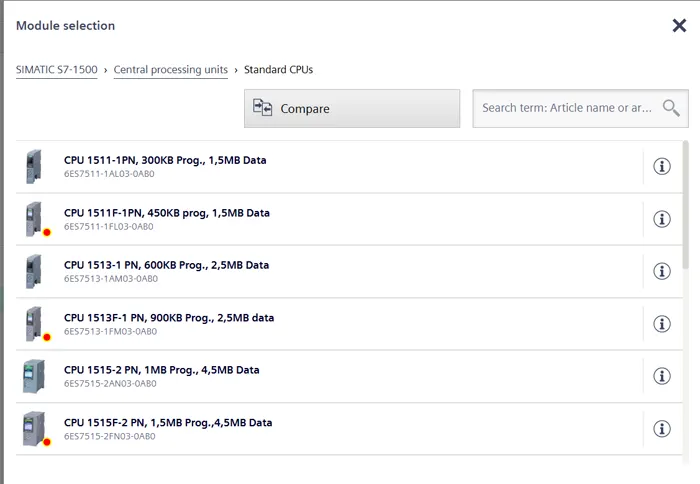Select CPU 1511-1PN, 300KB Prog. entry

pos(329,167)
